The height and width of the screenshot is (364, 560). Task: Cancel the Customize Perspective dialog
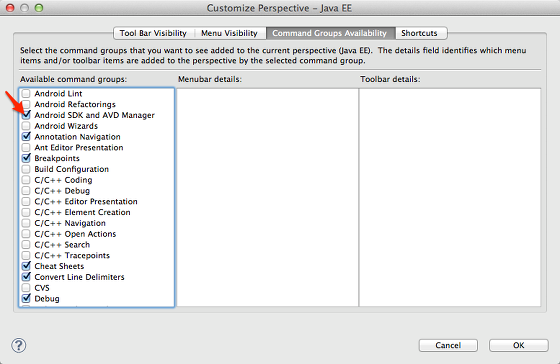click(x=448, y=345)
